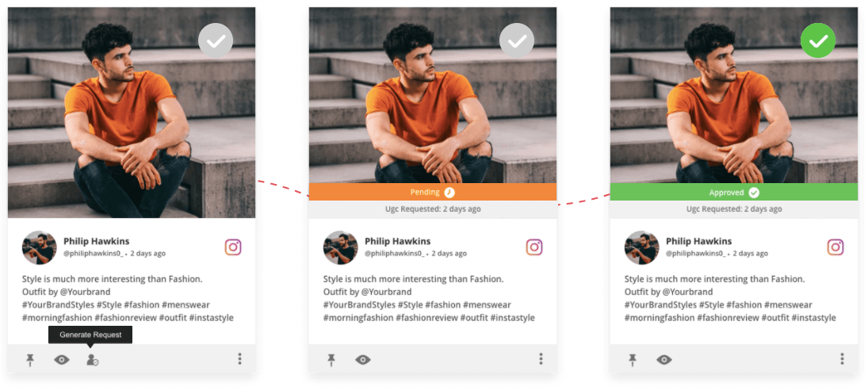Deselect the green checkmark on Approved card
868x390 pixels.
click(817, 40)
